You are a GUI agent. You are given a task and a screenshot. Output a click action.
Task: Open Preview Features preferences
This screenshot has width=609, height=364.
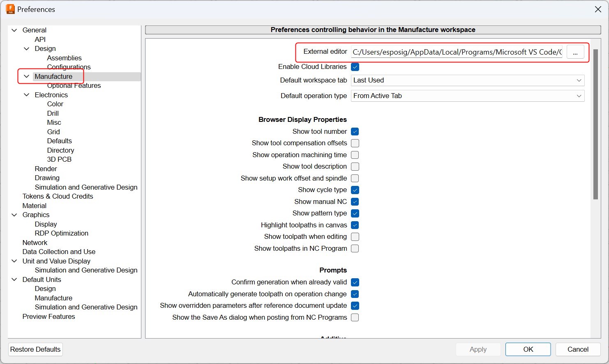click(x=48, y=316)
